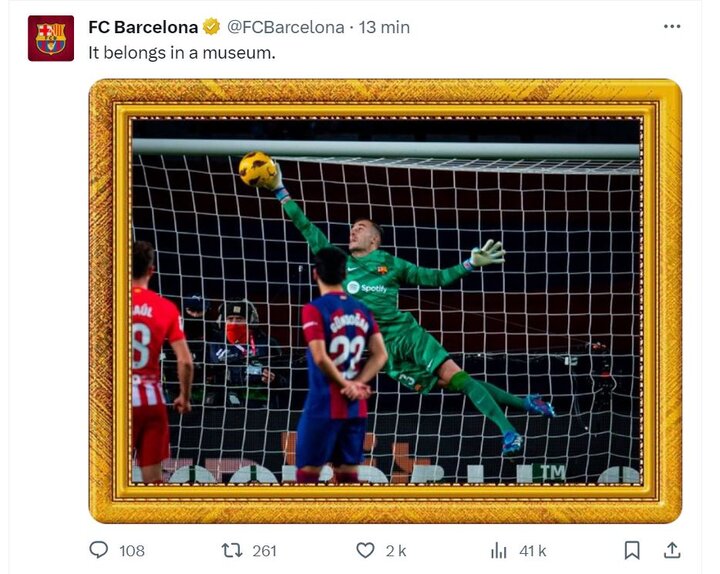The height and width of the screenshot is (574, 720).
Task: Click the retweet arrows icon
Action: (x=232, y=550)
